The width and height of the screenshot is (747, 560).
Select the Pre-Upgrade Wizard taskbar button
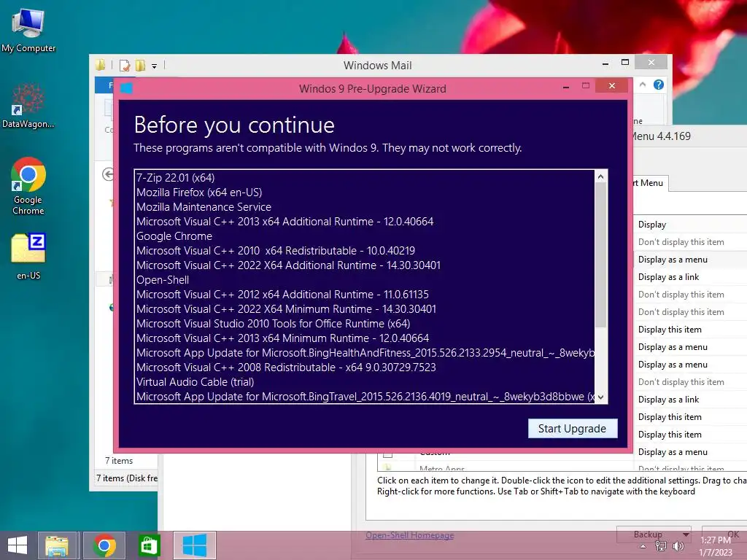pyautogui.click(x=194, y=545)
